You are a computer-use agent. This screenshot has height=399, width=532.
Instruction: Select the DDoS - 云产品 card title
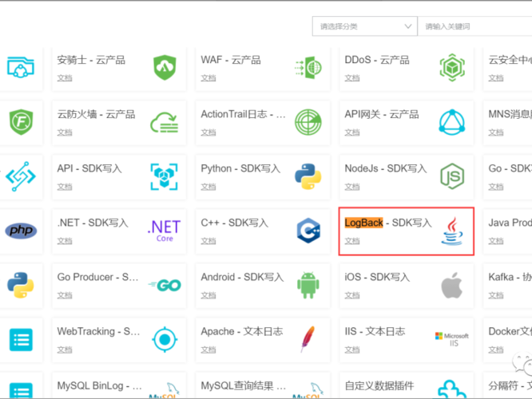(x=377, y=60)
